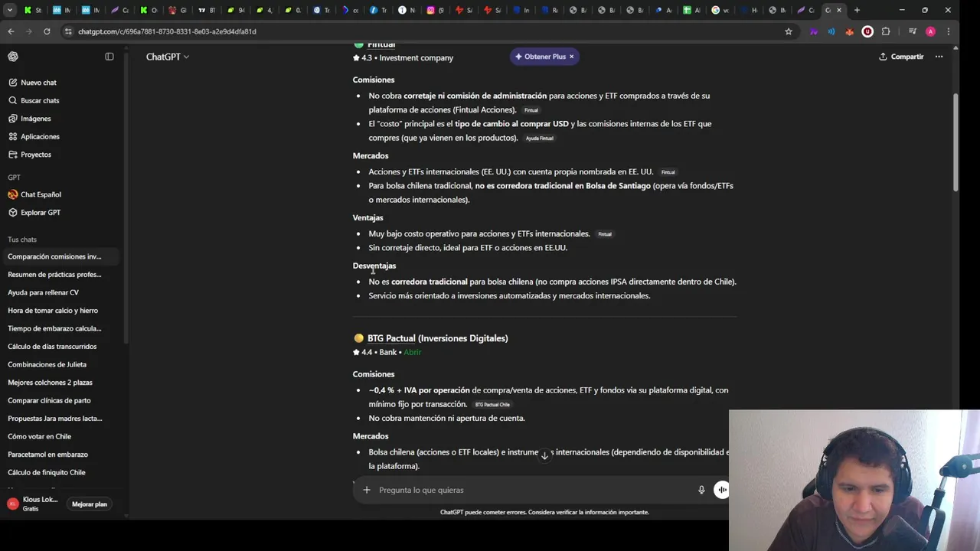The image size is (980, 551).
Task: Reload the page
Action: [x=47, y=31]
